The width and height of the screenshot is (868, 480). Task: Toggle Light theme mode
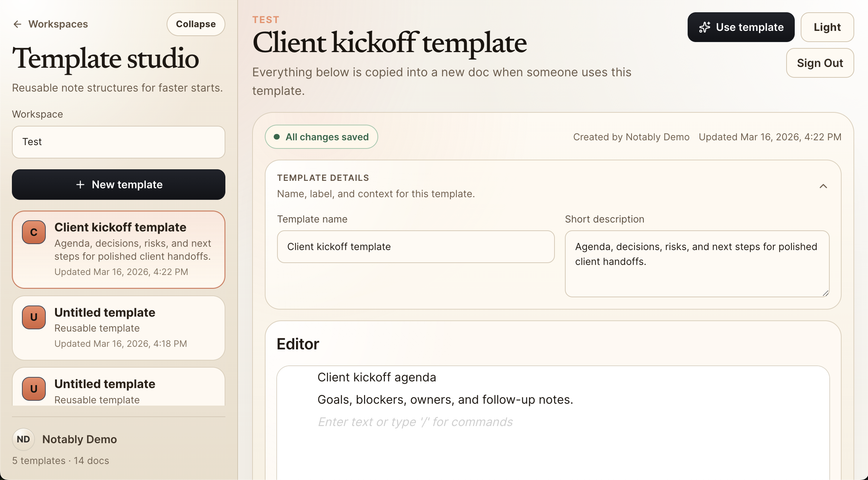827,27
